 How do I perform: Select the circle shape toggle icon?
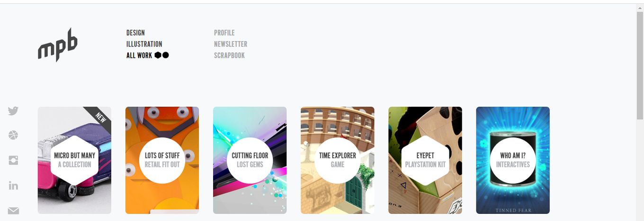165,55
